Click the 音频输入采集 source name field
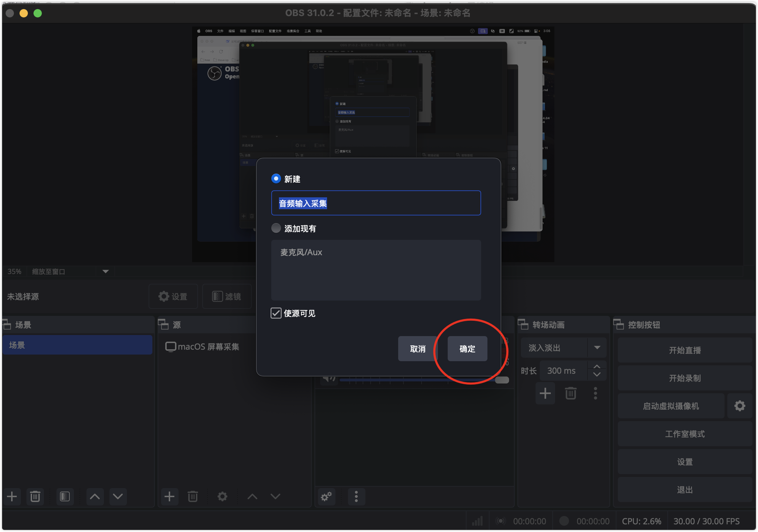 click(376, 203)
